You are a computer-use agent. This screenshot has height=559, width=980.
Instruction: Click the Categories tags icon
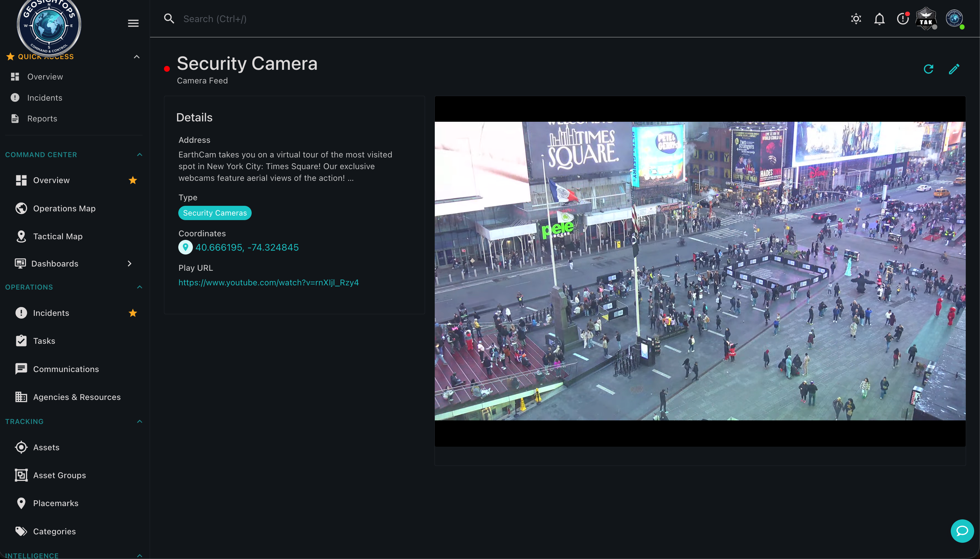point(21,531)
